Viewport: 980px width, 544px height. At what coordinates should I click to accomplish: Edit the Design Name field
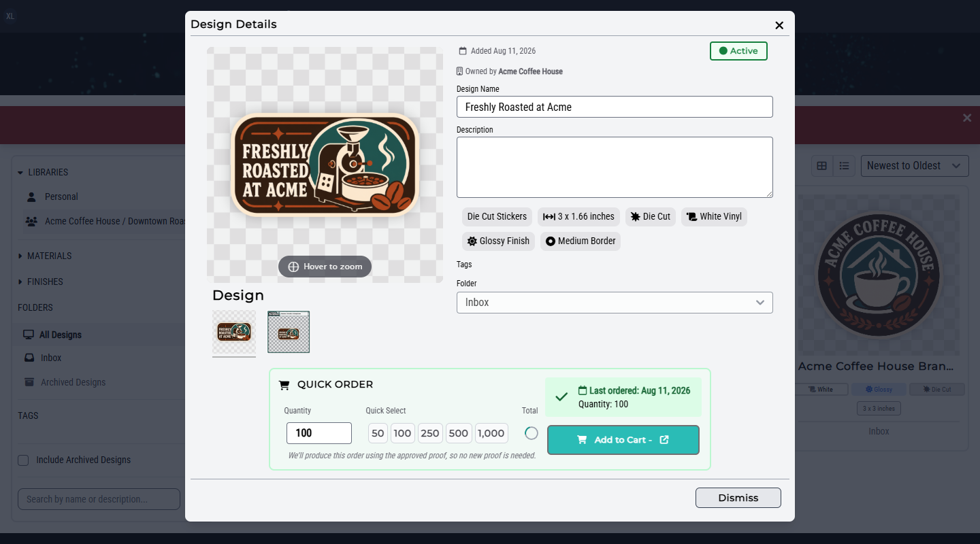point(615,107)
